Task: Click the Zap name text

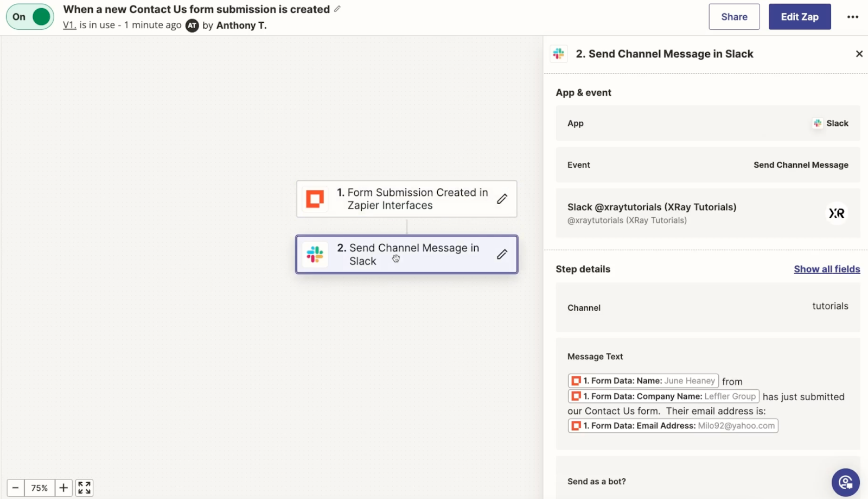Action: [x=196, y=9]
